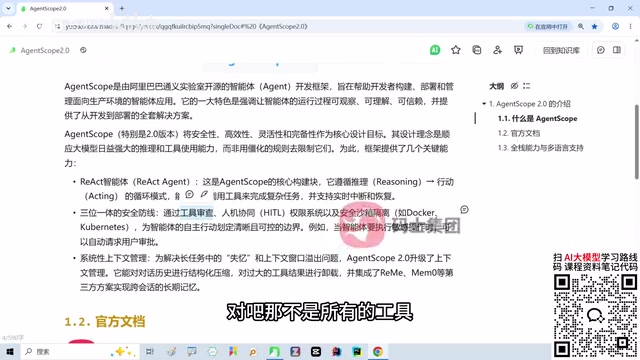Click the address bar URL field

pos(286,27)
